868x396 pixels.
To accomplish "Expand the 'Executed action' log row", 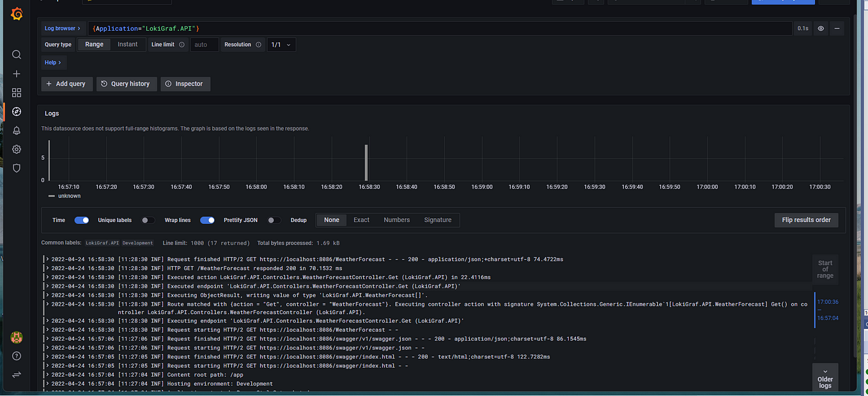I will pos(47,278).
